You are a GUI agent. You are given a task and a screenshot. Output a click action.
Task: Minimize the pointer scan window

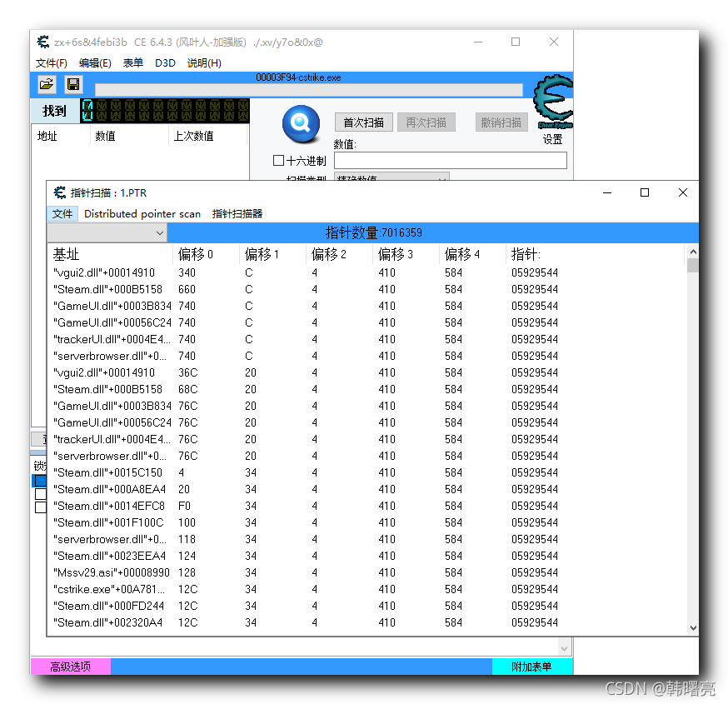(x=607, y=192)
